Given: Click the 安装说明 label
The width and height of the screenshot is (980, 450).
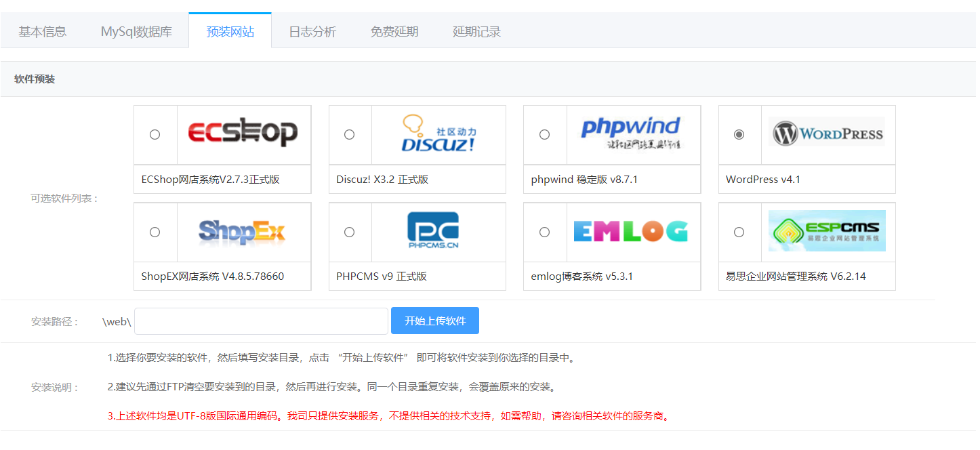Looking at the screenshot, I should click(56, 388).
